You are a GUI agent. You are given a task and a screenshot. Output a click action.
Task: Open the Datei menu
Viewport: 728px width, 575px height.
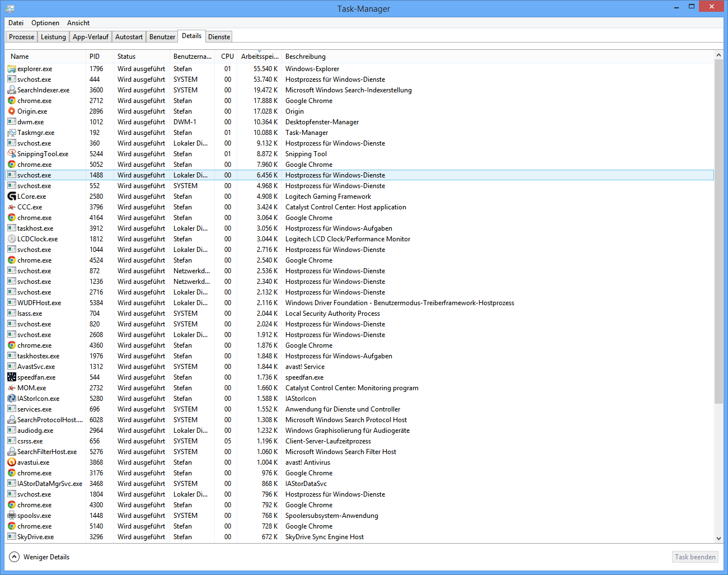(x=16, y=23)
